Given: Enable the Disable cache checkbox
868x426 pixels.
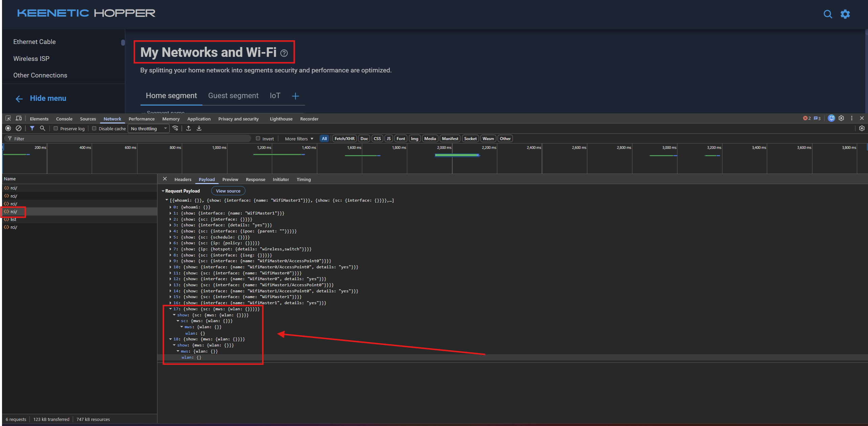Looking at the screenshot, I should [x=94, y=129].
